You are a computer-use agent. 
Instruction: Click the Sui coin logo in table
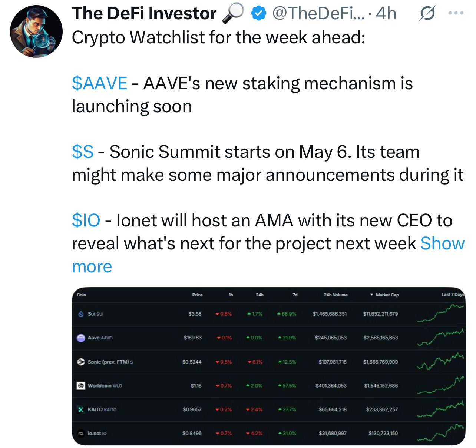81,314
